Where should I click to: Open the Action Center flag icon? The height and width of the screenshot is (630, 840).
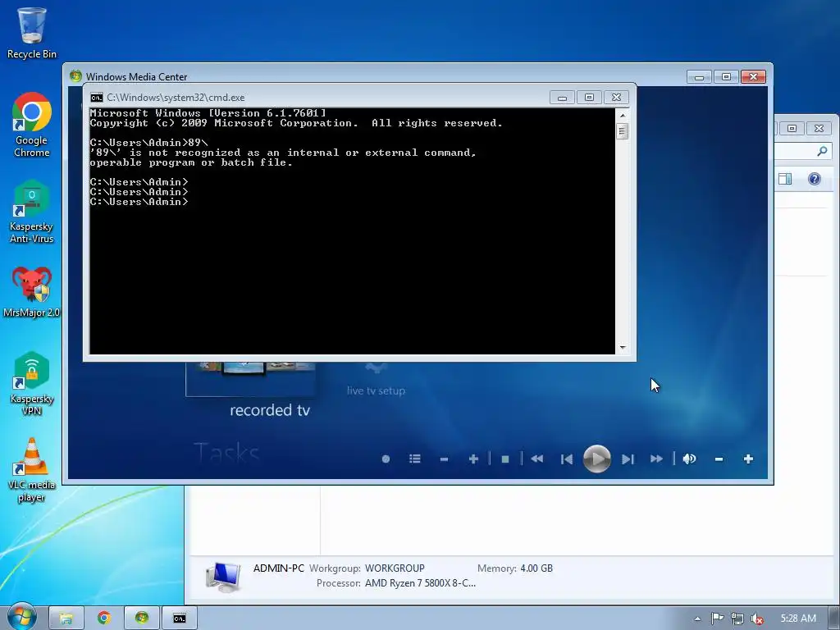tap(717, 619)
